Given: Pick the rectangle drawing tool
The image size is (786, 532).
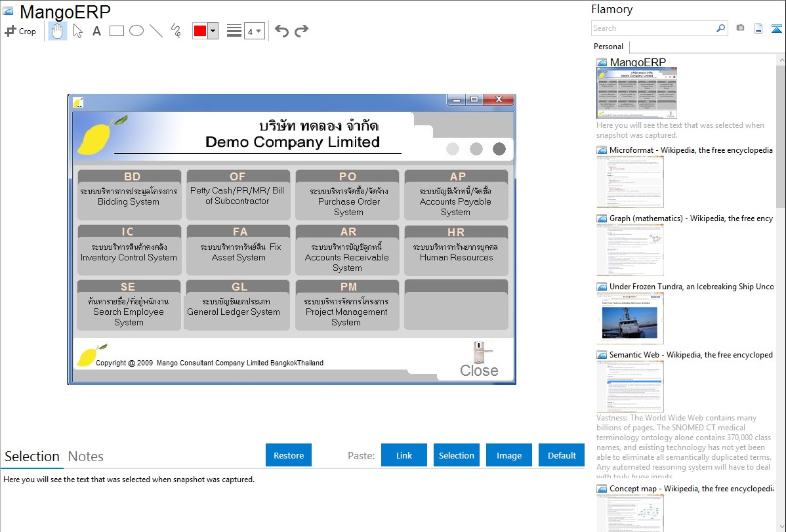Looking at the screenshot, I should coord(116,31).
